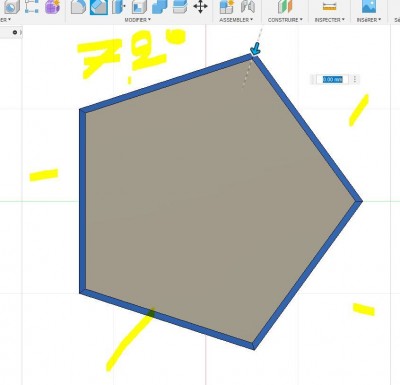Click the purple Create Form icon
The width and height of the screenshot is (400, 385).
[x=52, y=7]
